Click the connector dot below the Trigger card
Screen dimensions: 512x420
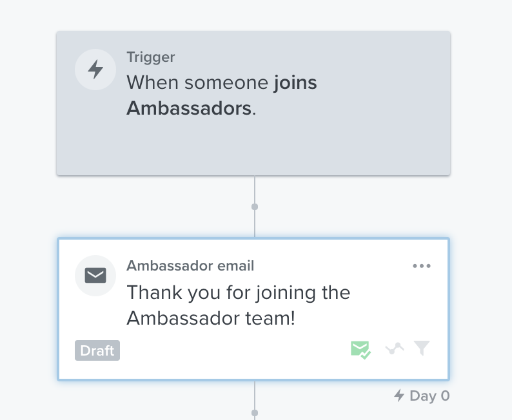coord(255,207)
